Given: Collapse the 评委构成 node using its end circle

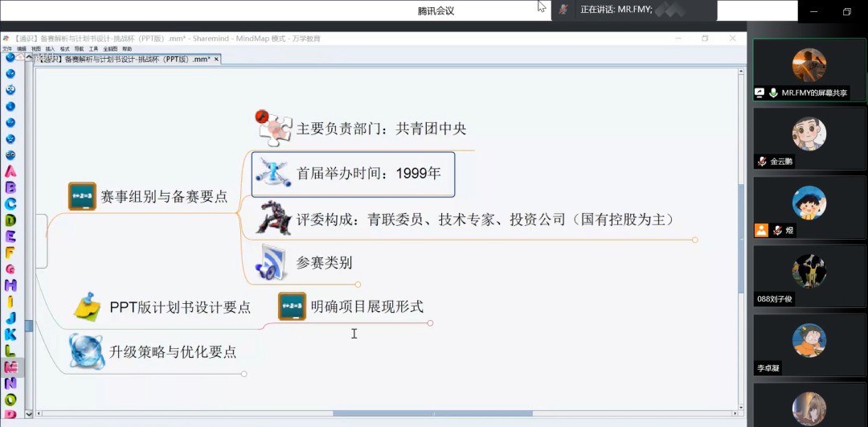Looking at the screenshot, I should pos(695,240).
